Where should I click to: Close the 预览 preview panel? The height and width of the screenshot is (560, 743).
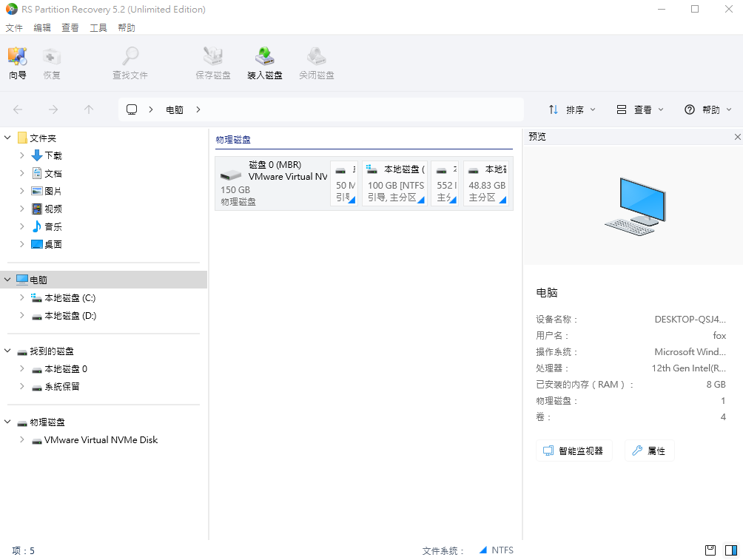pos(737,137)
